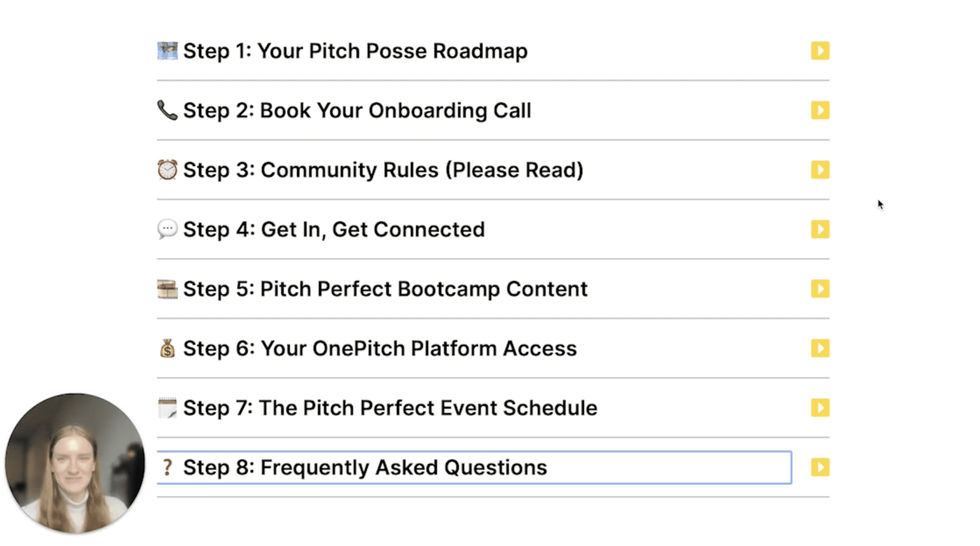The width and height of the screenshot is (980, 546).
Task: Click the telephone emoji beside Step 2
Action: (x=167, y=110)
